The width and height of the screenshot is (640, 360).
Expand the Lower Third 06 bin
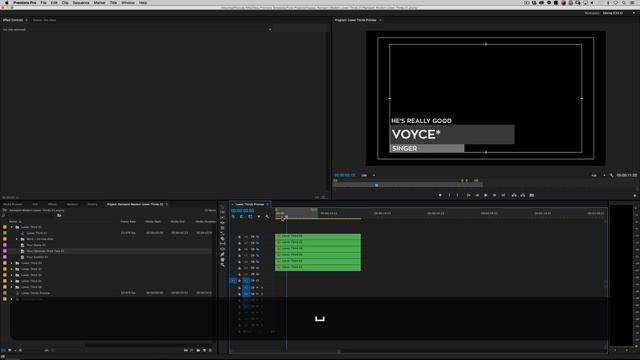[12, 287]
